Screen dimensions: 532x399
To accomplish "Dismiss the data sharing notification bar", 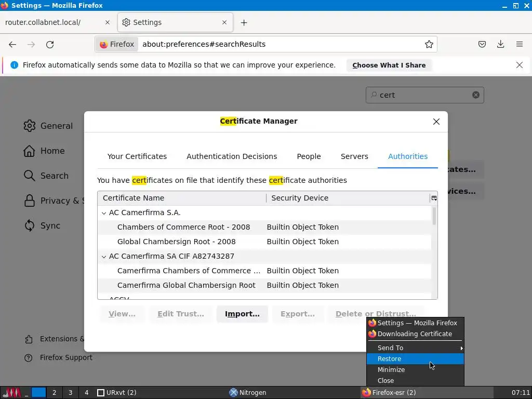I will (x=520, y=65).
